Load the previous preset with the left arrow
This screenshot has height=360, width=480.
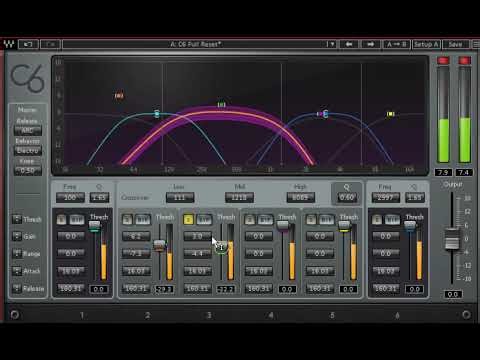coord(349,44)
